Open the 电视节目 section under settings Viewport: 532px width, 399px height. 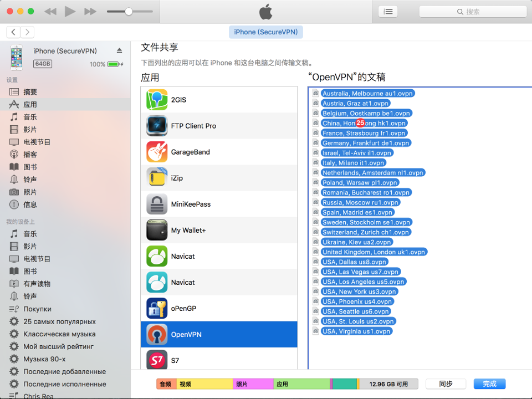65,142
